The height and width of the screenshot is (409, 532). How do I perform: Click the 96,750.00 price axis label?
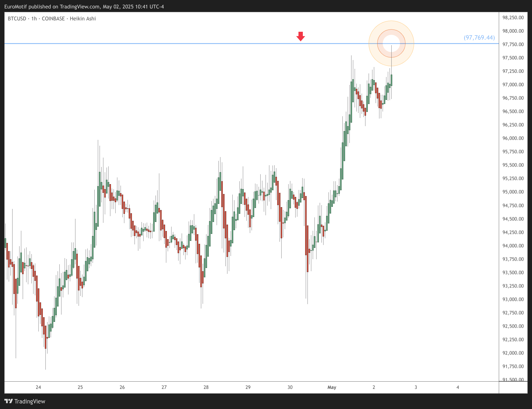(x=513, y=98)
